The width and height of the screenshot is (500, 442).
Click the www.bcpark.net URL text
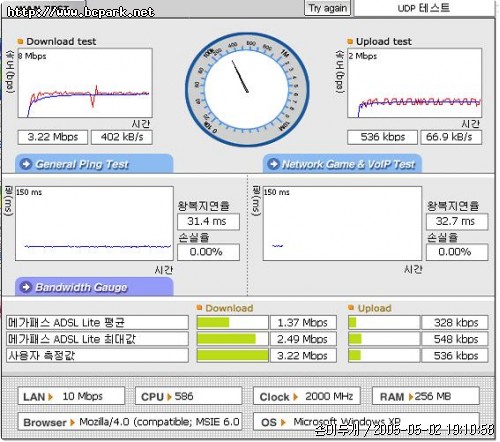pos(80,12)
